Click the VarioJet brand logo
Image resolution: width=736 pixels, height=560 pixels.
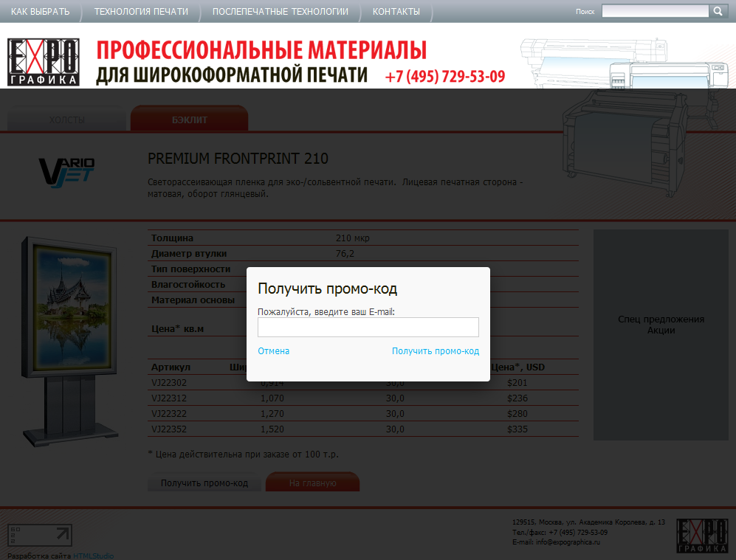click(x=66, y=173)
